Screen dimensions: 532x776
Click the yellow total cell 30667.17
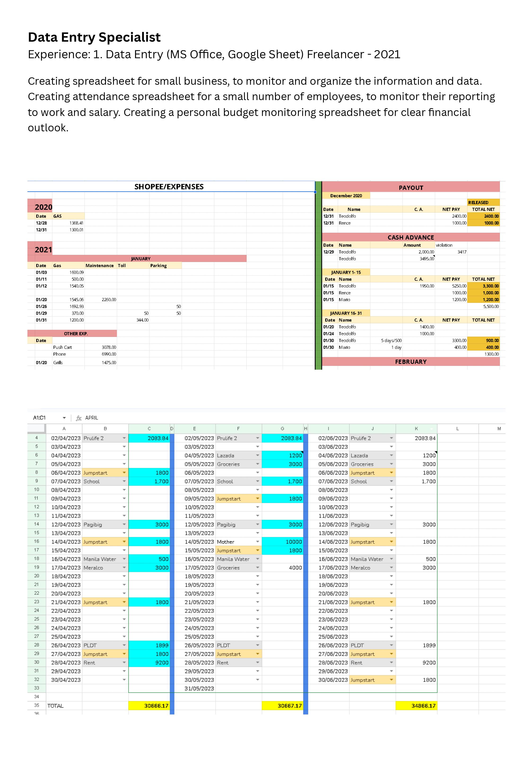(x=283, y=705)
